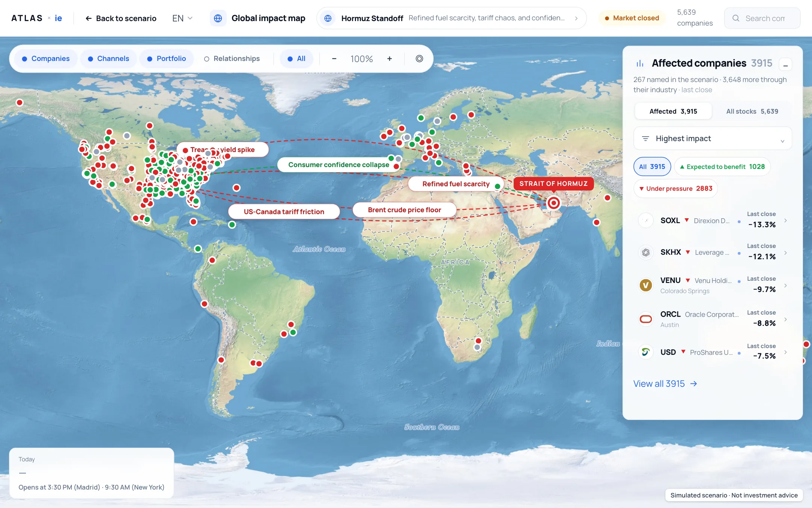Click the back arrow for Back to scenario
The height and width of the screenshot is (508, 812).
89,18
